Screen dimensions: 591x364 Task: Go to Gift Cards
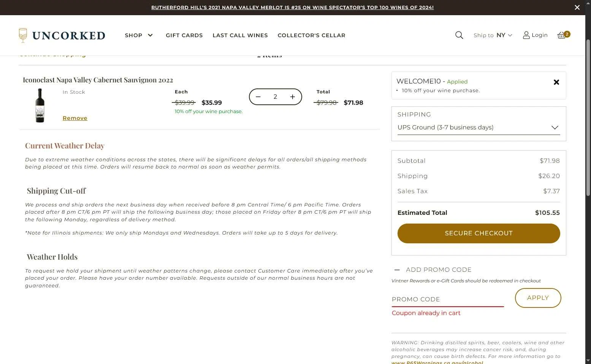click(x=184, y=35)
